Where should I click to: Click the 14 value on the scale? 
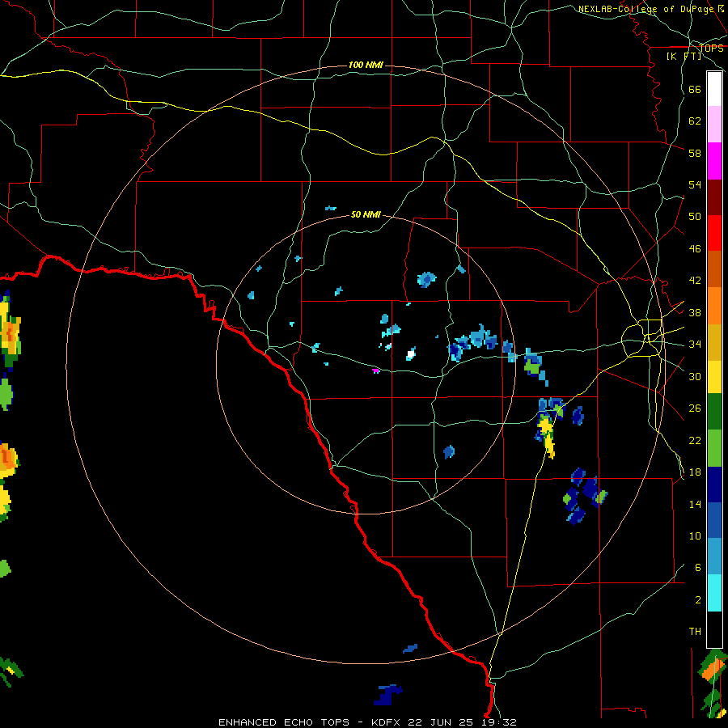[x=695, y=504]
